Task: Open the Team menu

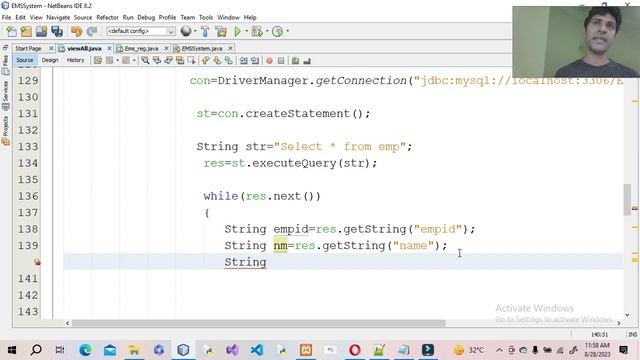Action: click(x=187, y=18)
